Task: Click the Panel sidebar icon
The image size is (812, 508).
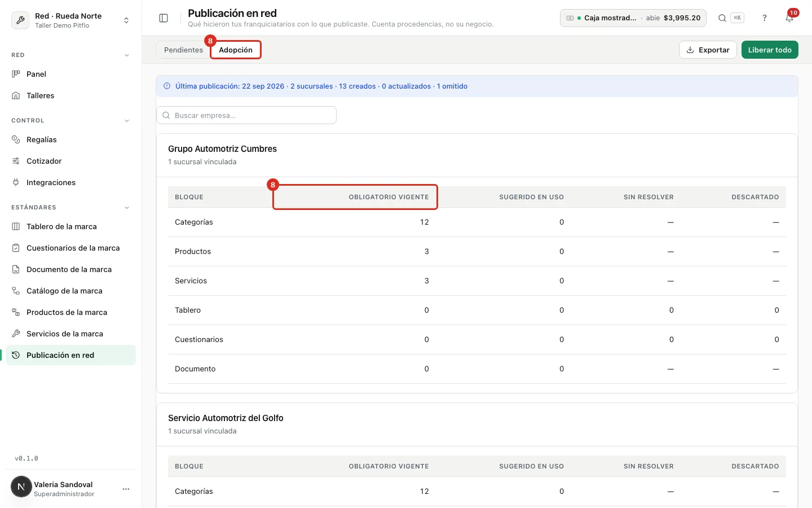Action: 16,74
